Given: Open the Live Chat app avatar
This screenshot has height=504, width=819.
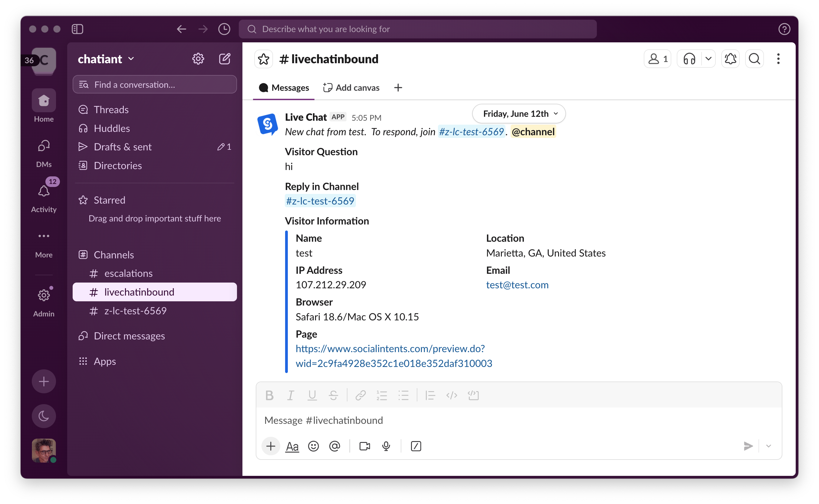Looking at the screenshot, I should [268, 124].
